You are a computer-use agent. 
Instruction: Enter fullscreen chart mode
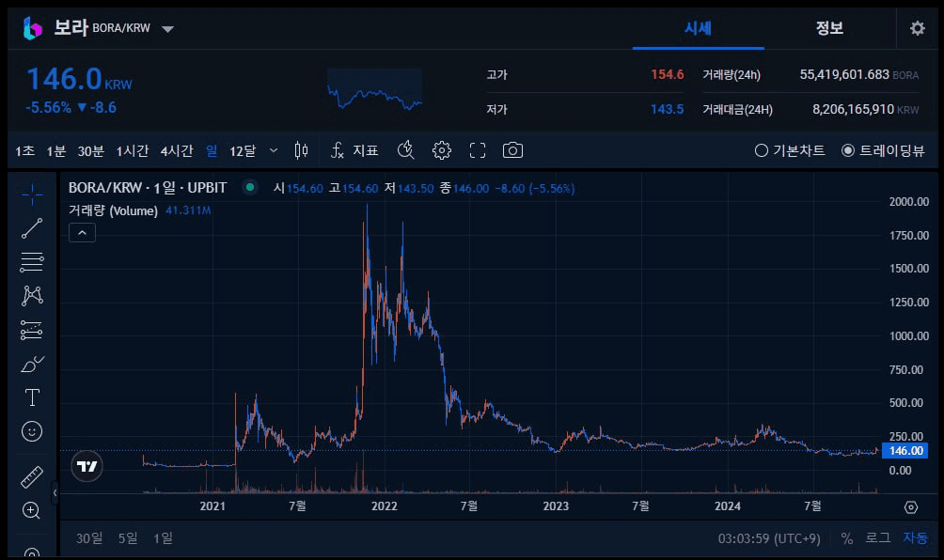click(478, 150)
